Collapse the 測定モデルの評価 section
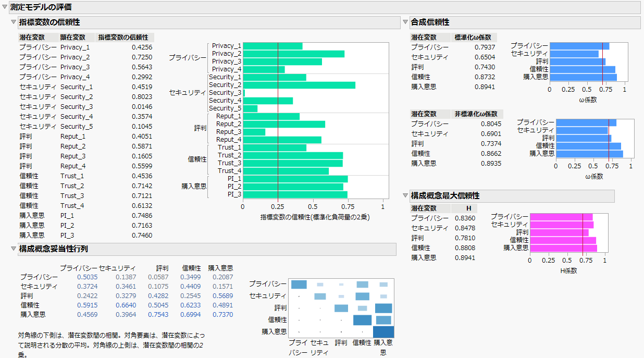The image size is (644, 358). tap(5, 7)
